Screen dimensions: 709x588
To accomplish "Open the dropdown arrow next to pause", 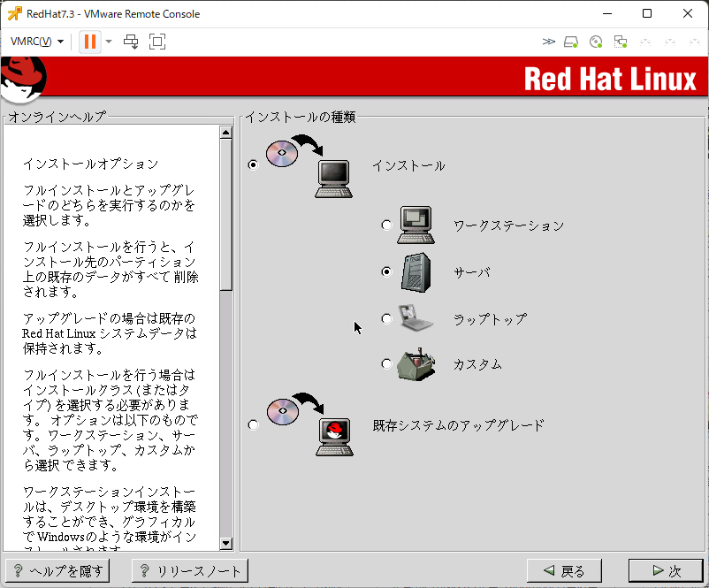I will 109,42.
